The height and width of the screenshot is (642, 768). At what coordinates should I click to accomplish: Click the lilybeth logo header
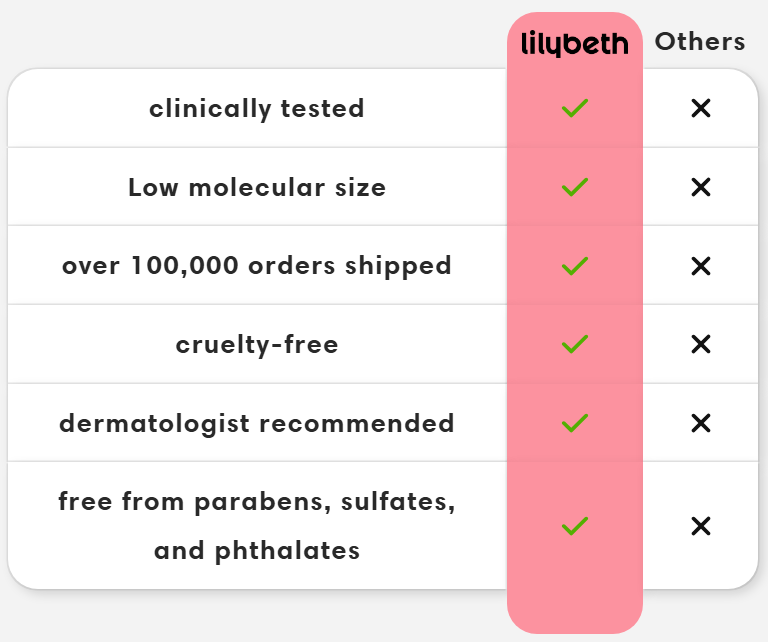575,44
